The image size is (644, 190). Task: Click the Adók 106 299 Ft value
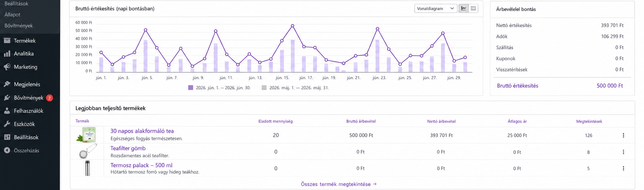tap(612, 37)
